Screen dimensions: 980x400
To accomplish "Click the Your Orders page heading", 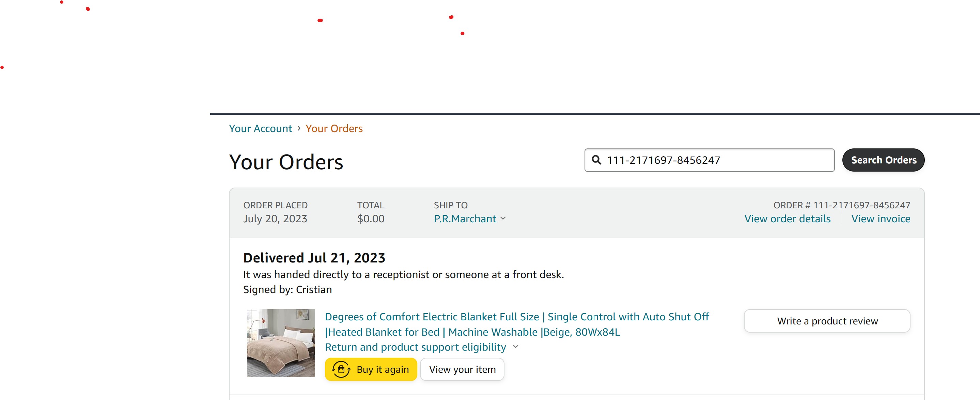I will coord(286,162).
